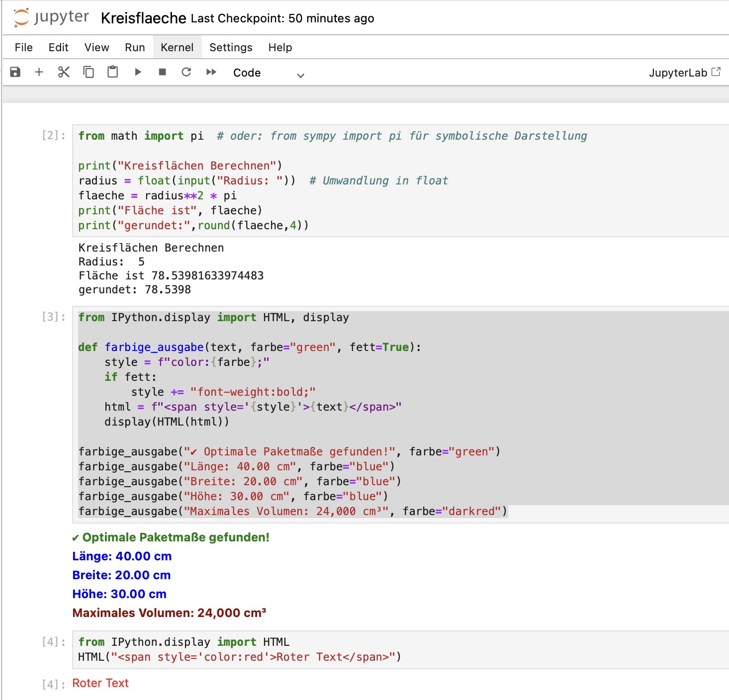Image resolution: width=729 pixels, height=700 pixels.
Task: Open the Kernel menu
Action: [177, 47]
